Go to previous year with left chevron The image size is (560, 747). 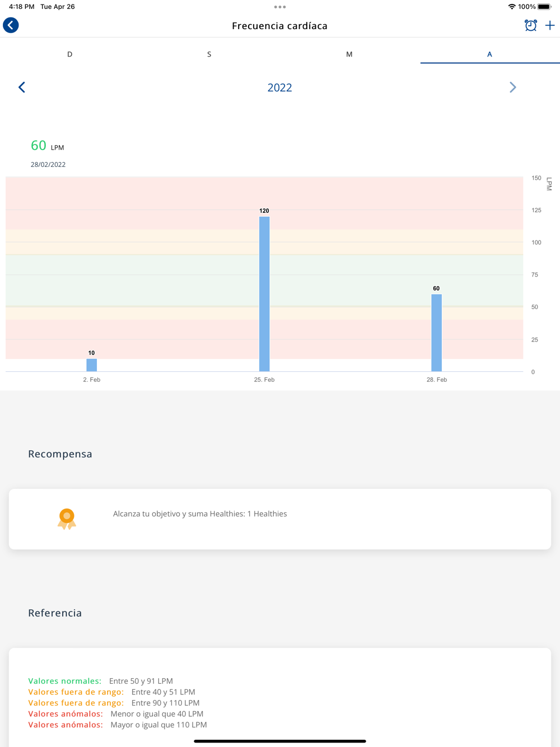(x=22, y=87)
